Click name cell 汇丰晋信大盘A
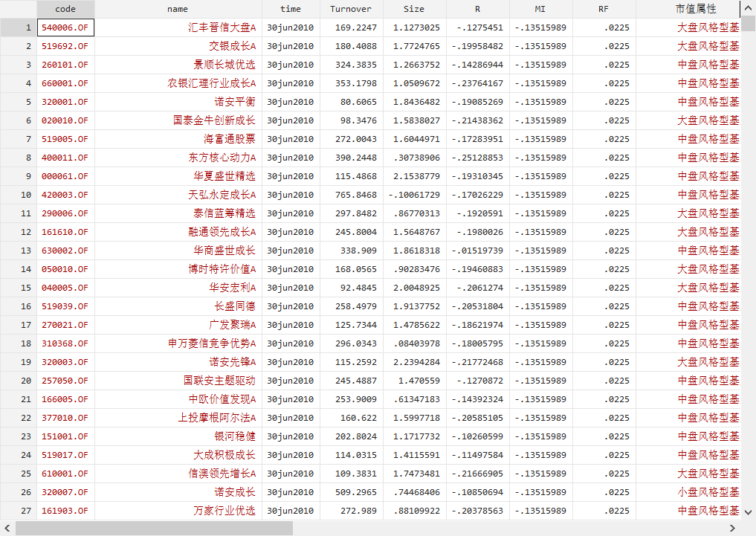Image resolution: width=756 pixels, height=536 pixels. coord(178,28)
